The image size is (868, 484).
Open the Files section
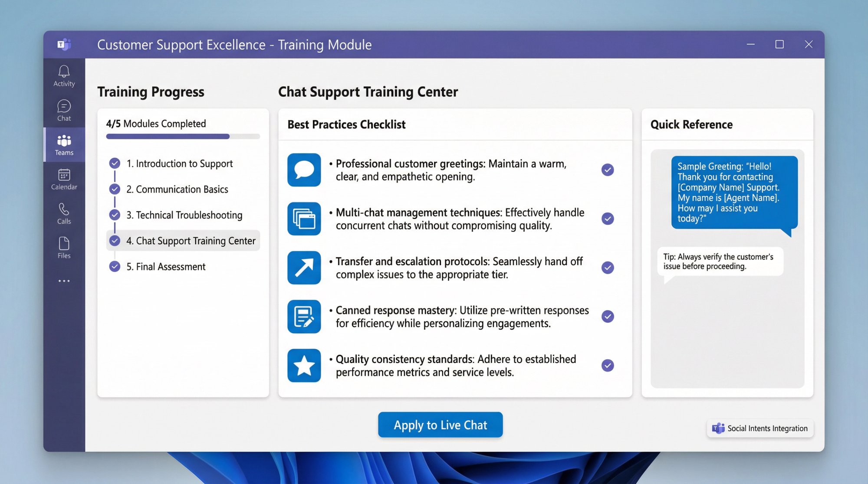click(x=63, y=248)
